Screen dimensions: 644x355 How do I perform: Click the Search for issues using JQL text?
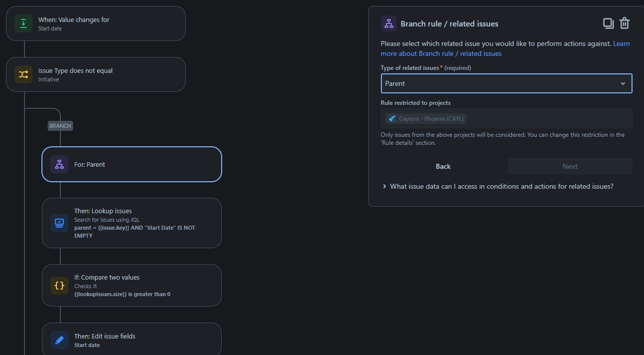[x=107, y=220]
